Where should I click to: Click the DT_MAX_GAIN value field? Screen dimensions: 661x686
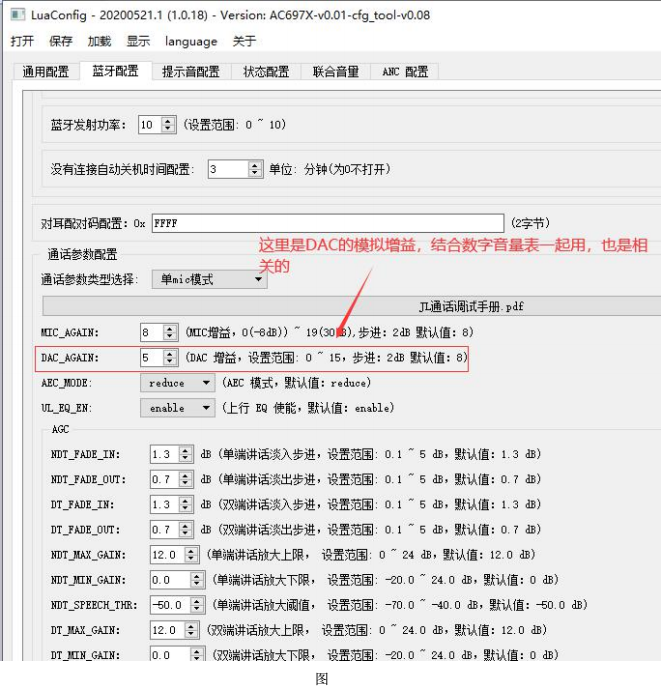click(168, 630)
